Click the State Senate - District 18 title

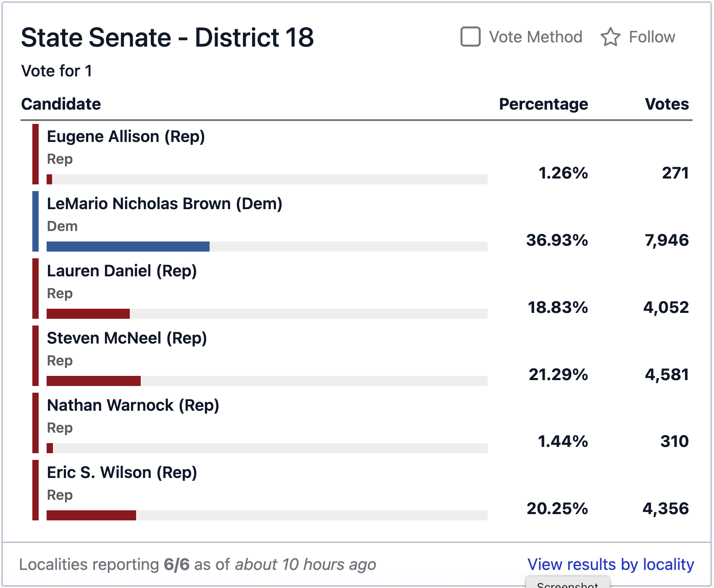coord(167,37)
